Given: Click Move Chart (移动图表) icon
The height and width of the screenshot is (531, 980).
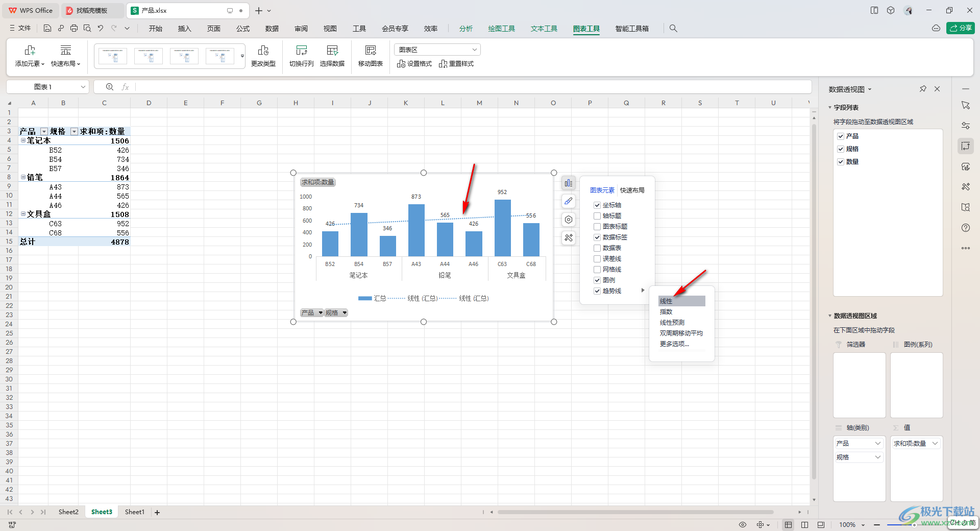Looking at the screenshot, I should click(x=371, y=50).
